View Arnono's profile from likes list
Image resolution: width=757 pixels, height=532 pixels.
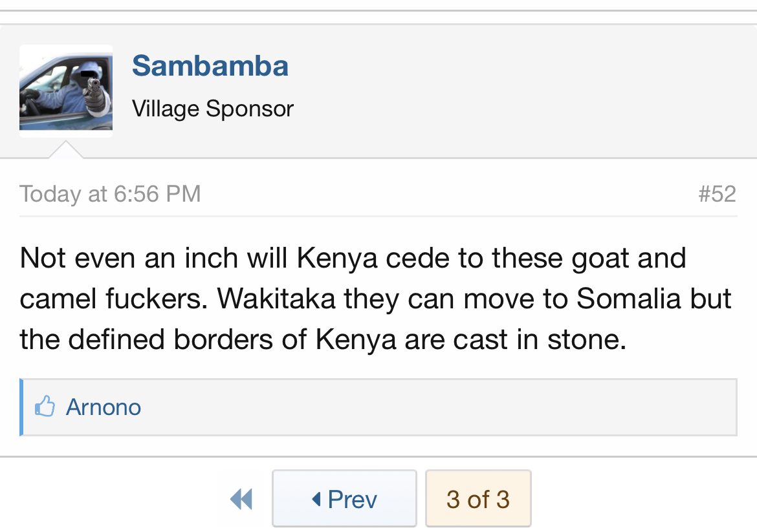pos(104,407)
